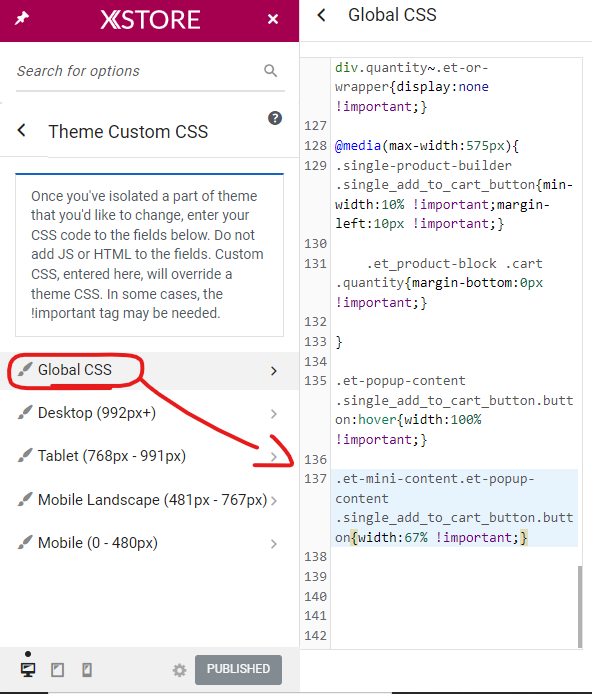Click line number 142 in gutter

pyautogui.click(x=315, y=636)
